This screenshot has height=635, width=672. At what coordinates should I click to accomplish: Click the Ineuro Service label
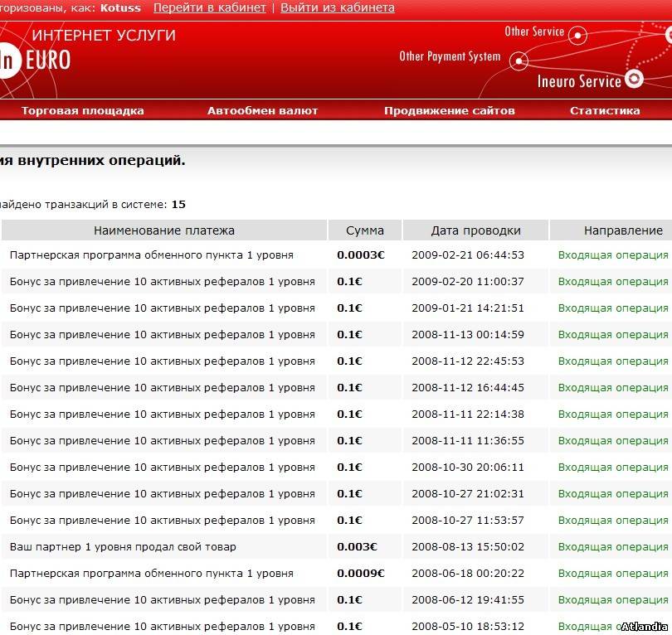578,81
